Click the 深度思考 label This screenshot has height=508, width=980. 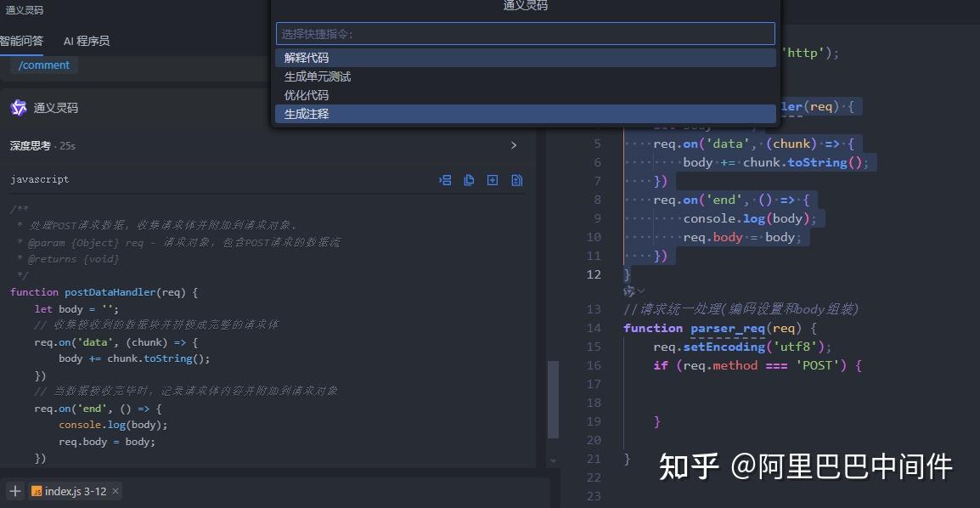click(x=30, y=145)
